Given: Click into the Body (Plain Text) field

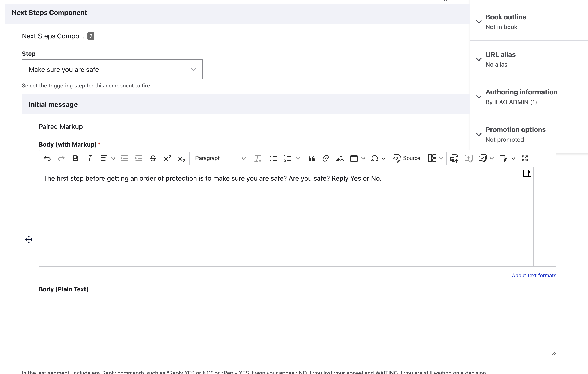Looking at the screenshot, I should click(297, 325).
